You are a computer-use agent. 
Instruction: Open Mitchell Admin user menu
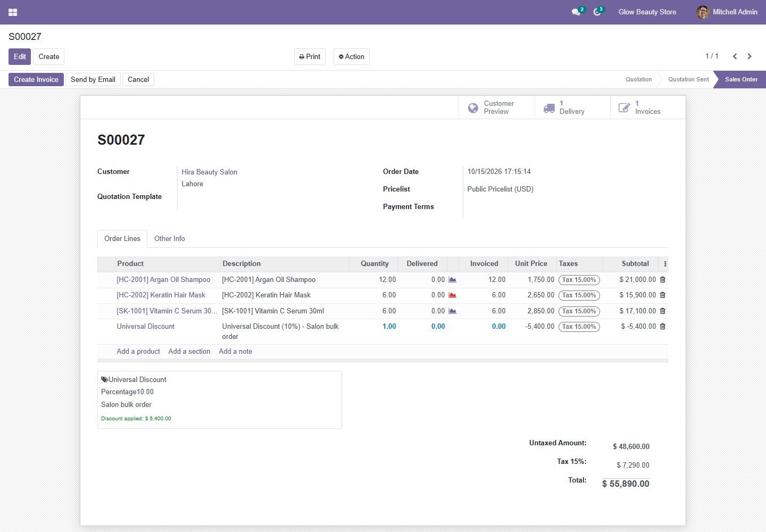[727, 12]
